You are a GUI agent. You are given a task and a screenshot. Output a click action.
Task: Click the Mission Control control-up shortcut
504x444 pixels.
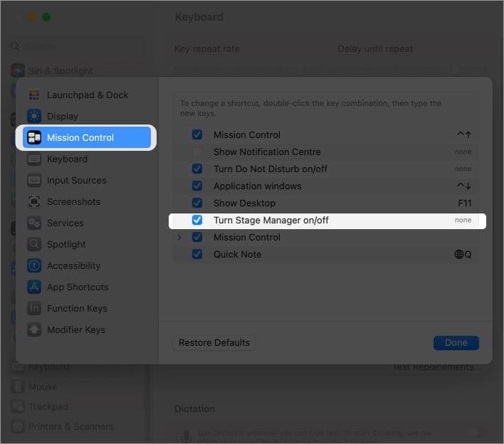[x=464, y=134]
